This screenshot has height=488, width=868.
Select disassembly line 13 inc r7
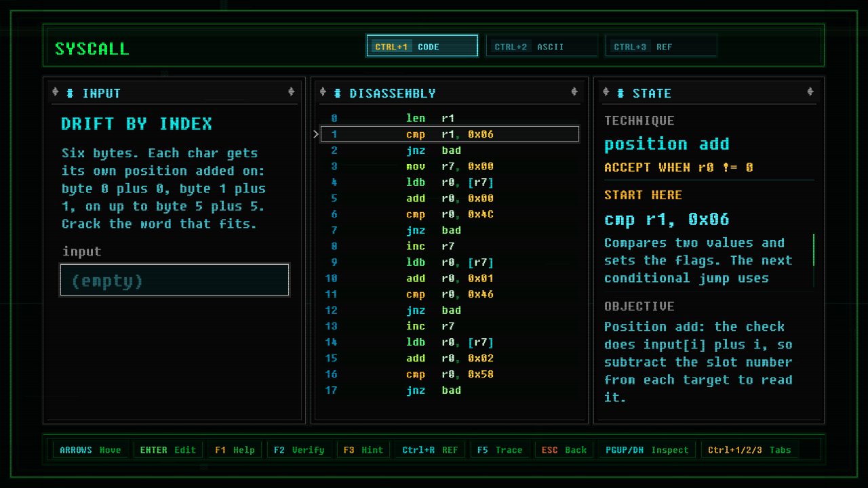(450, 326)
